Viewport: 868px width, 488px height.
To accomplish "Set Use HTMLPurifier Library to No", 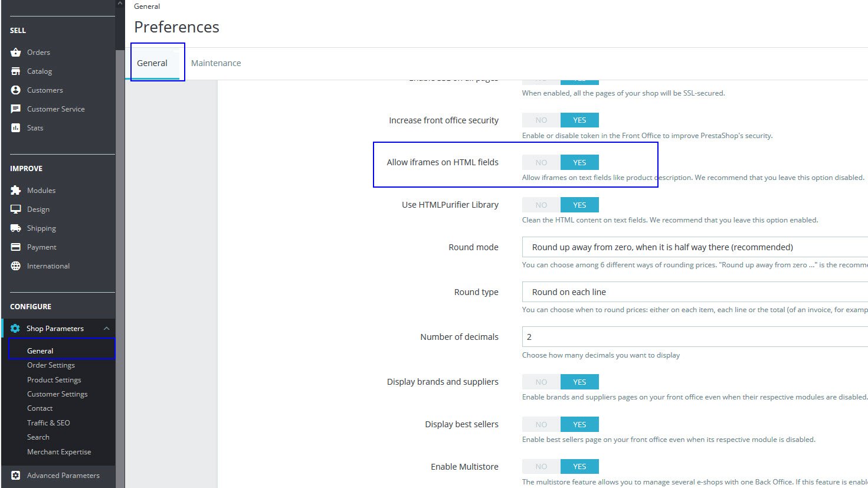I will coord(541,205).
